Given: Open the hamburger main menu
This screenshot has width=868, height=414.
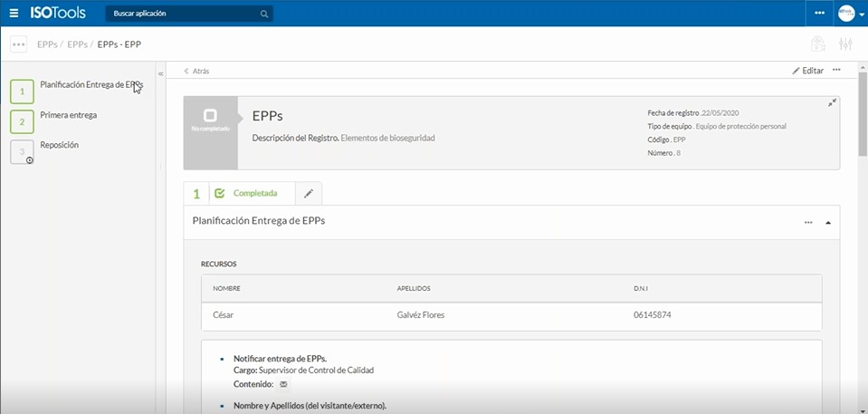Looking at the screenshot, I should tap(13, 14).
